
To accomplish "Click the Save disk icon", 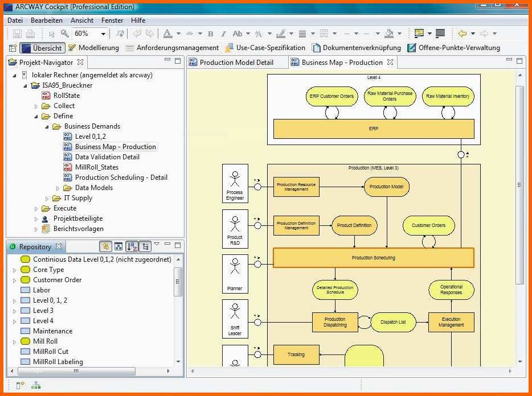I will tap(17, 34).
